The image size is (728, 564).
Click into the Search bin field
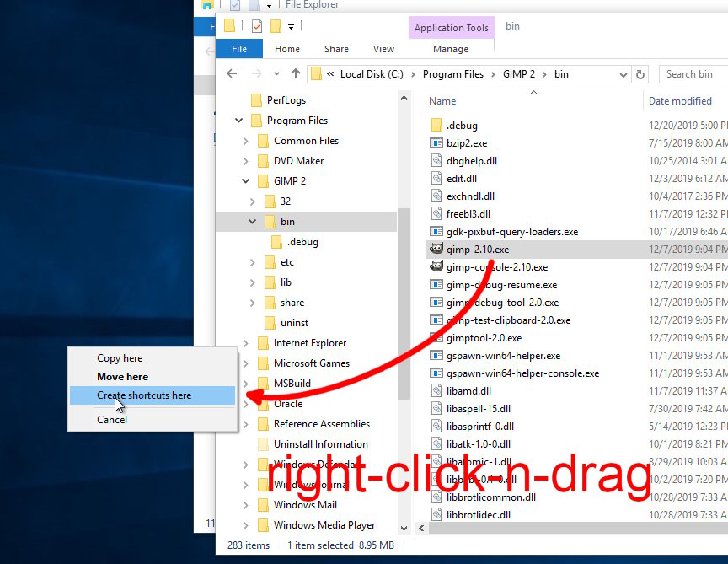(693, 74)
